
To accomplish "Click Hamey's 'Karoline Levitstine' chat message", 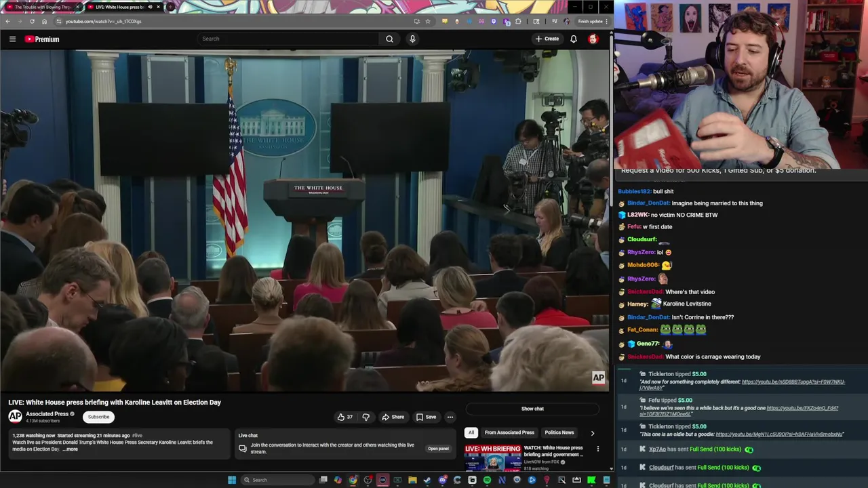I will (x=687, y=304).
